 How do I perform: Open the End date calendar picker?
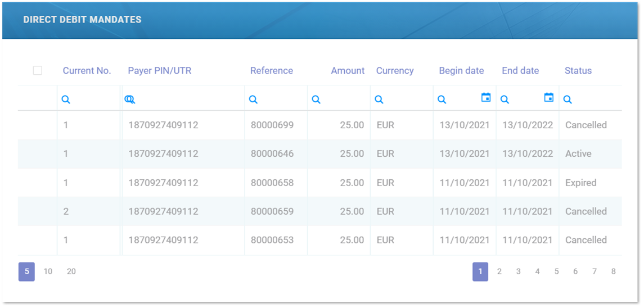coord(549,98)
